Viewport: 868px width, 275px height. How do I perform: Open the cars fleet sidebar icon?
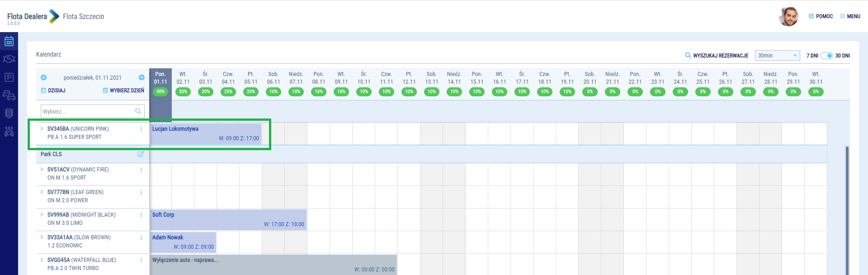tap(9, 95)
